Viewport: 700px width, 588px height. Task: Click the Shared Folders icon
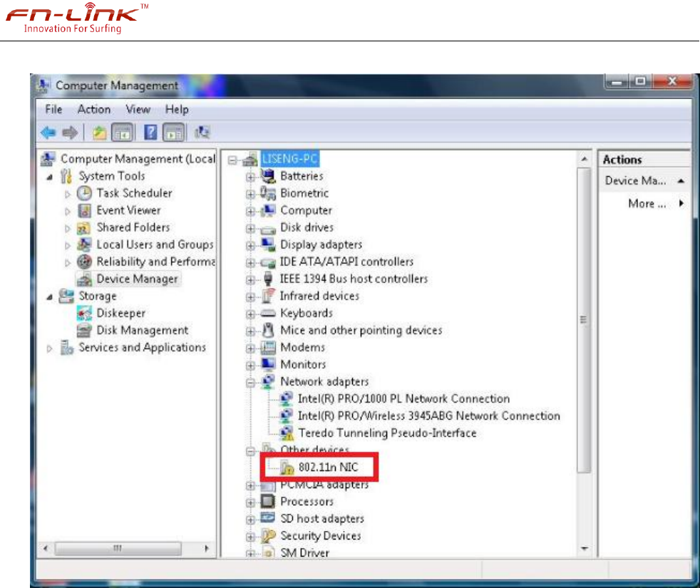coord(83,227)
